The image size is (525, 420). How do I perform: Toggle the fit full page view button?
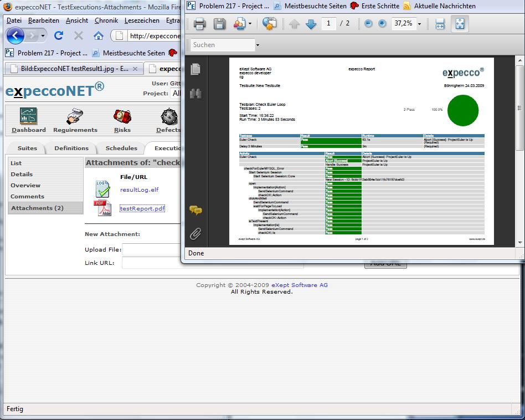pos(460,24)
